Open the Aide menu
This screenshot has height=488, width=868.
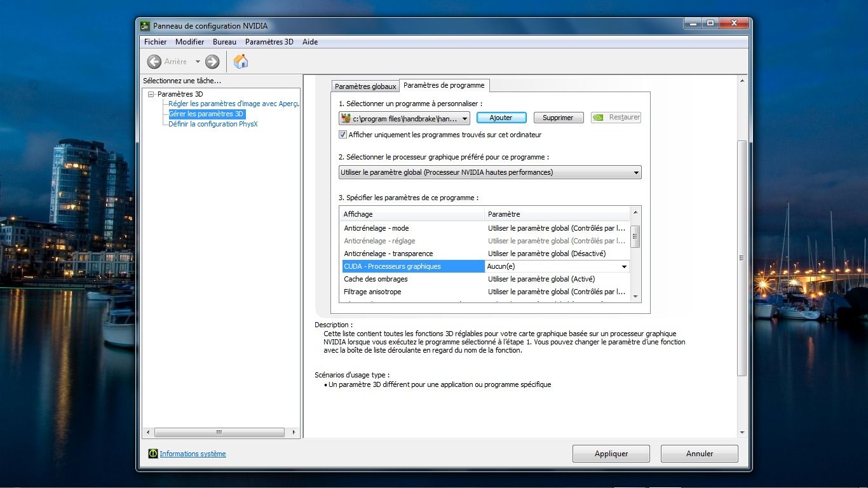tap(310, 42)
